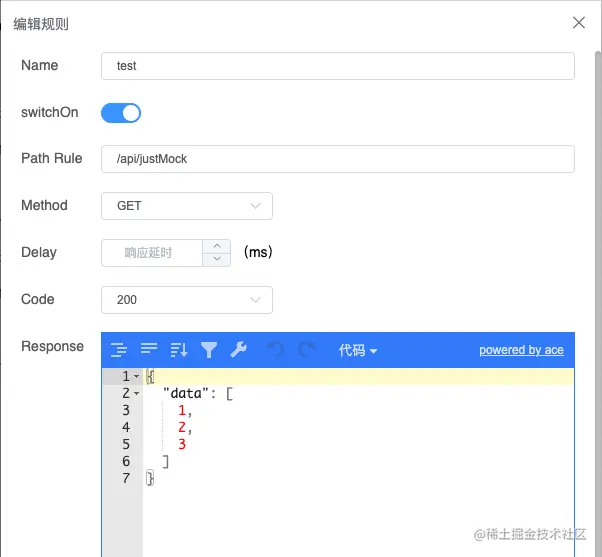The width and height of the screenshot is (602, 557).
Task: Click the redo arrow in editor toolbar
Action: click(306, 350)
